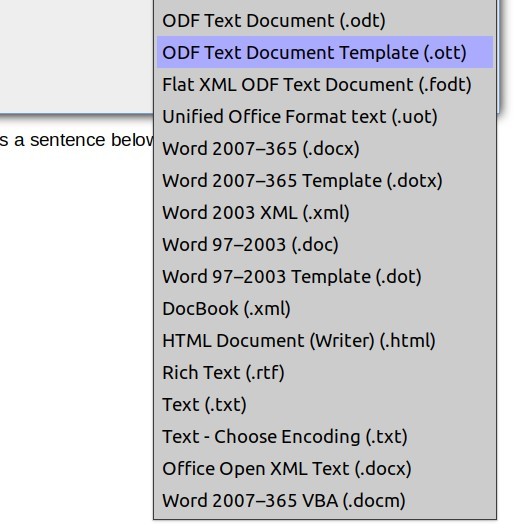Select DocBook (.xml) file type

pyautogui.click(x=325, y=308)
